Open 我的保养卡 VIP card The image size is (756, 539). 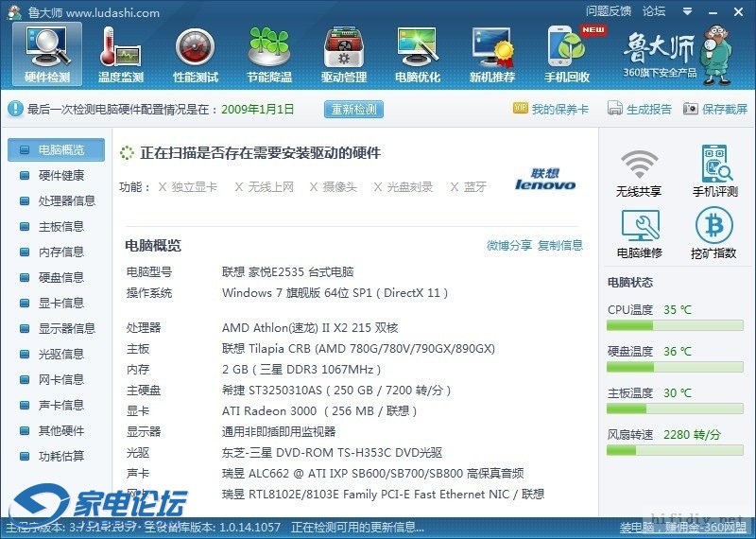551,109
